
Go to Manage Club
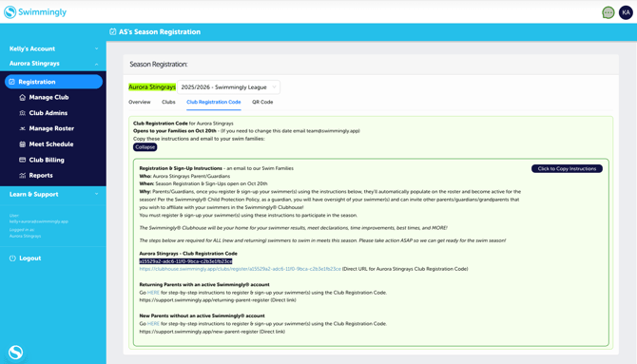point(48,98)
